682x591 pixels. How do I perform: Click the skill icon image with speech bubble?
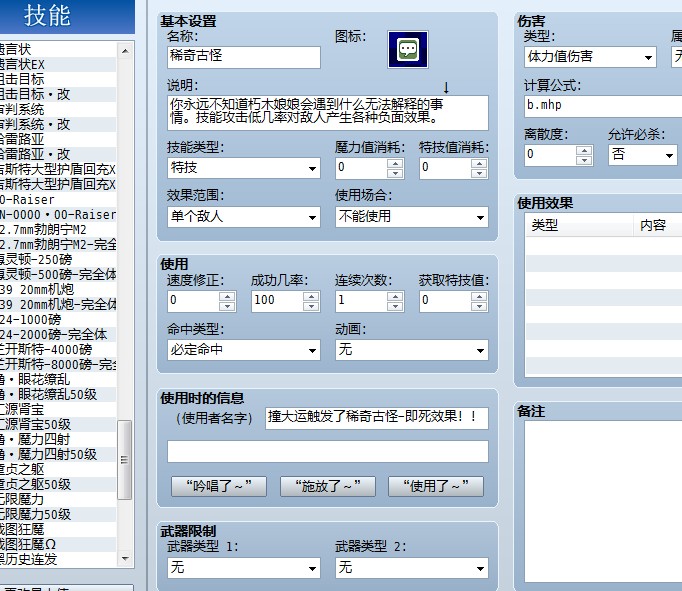click(408, 50)
